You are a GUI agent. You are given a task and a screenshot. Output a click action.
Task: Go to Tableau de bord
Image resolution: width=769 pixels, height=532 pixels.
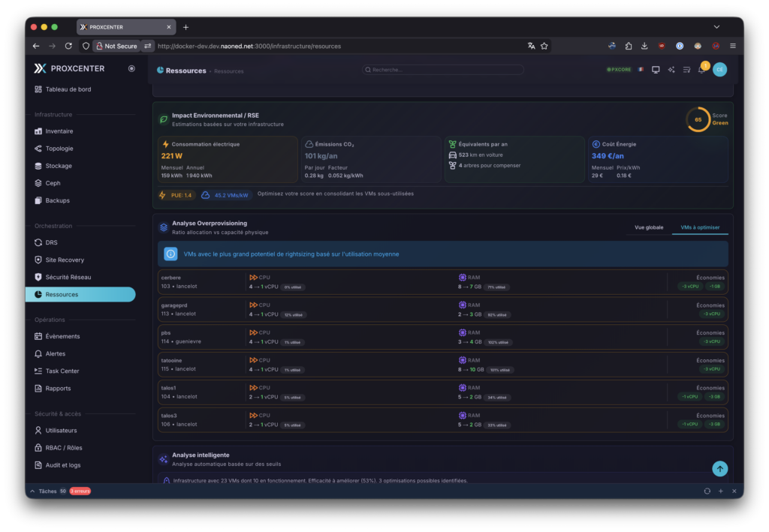[68, 89]
